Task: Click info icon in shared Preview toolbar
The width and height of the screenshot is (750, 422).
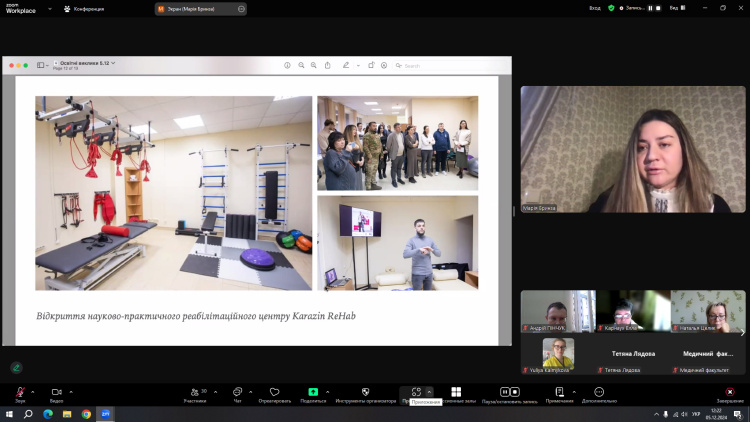Action: [x=287, y=66]
